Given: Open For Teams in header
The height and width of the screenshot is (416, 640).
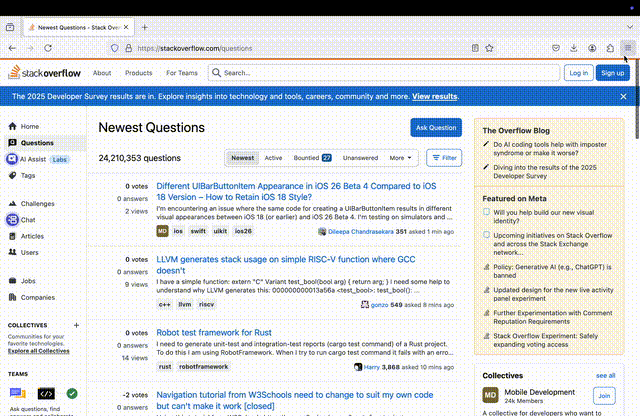Looking at the screenshot, I should pyautogui.click(x=182, y=73).
